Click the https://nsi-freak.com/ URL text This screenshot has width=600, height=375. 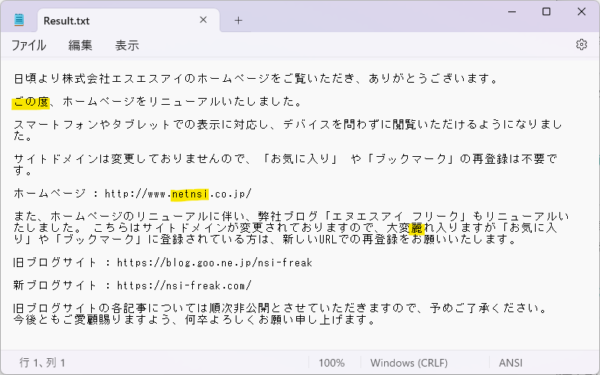click(184, 285)
